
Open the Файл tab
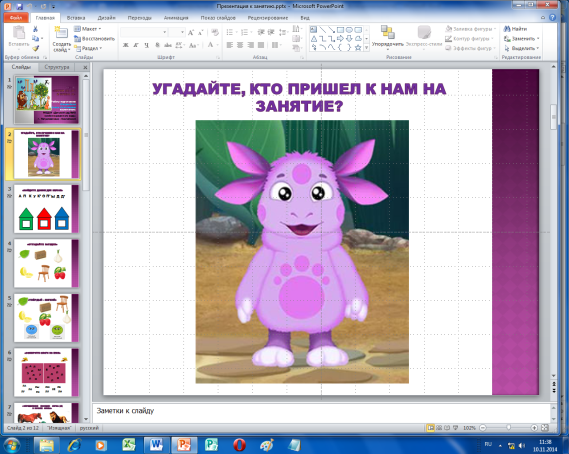click(x=16, y=17)
